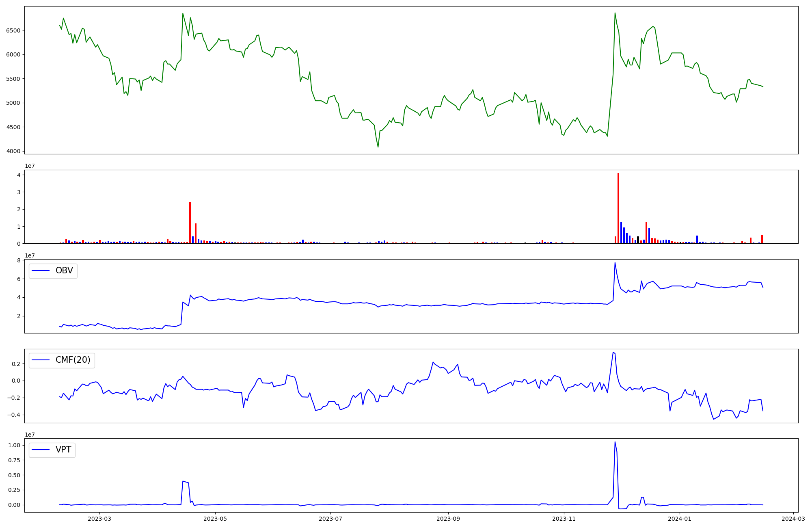Click the 2023-11 x-axis date label
The height and width of the screenshot is (528, 812).
tap(564, 519)
